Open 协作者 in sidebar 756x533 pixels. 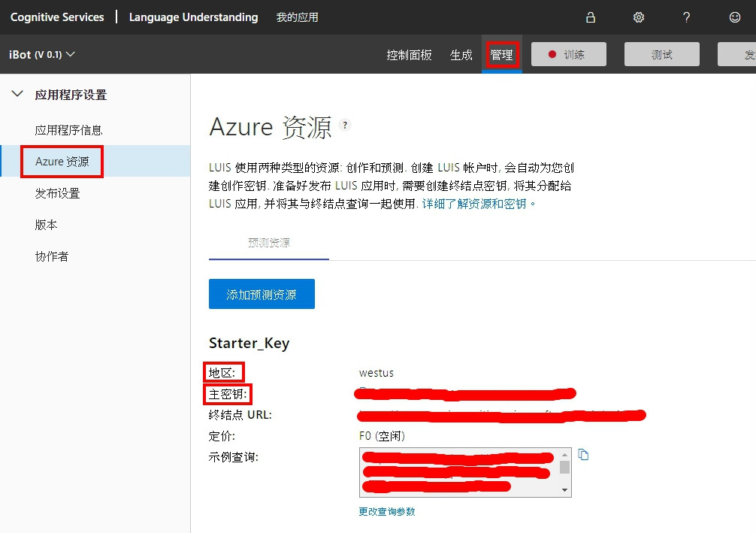coord(52,256)
